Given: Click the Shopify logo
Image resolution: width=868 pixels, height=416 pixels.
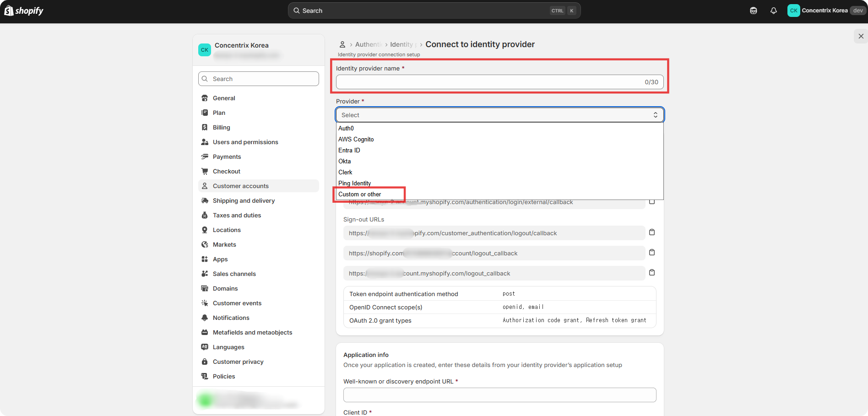Looking at the screenshot, I should (24, 11).
